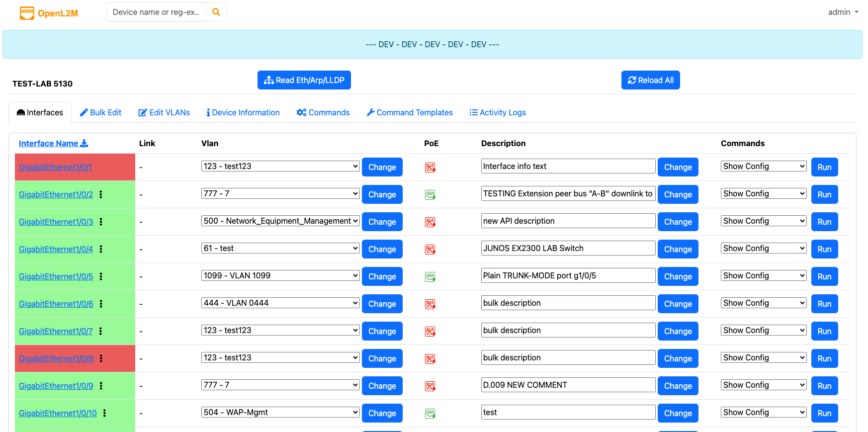The image size is (868, 432).
Task: Open the Activity Logs tab
Action: (x=498, y=112)
